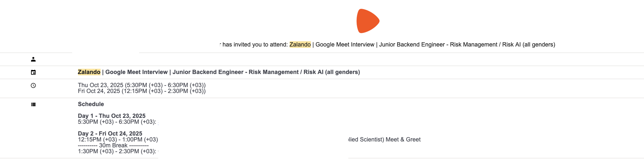This screenshot has height=167, width=644.
Task: Click 'Day 2 - Fri Oct 24, 2025' heading
Action: point(110,134)
